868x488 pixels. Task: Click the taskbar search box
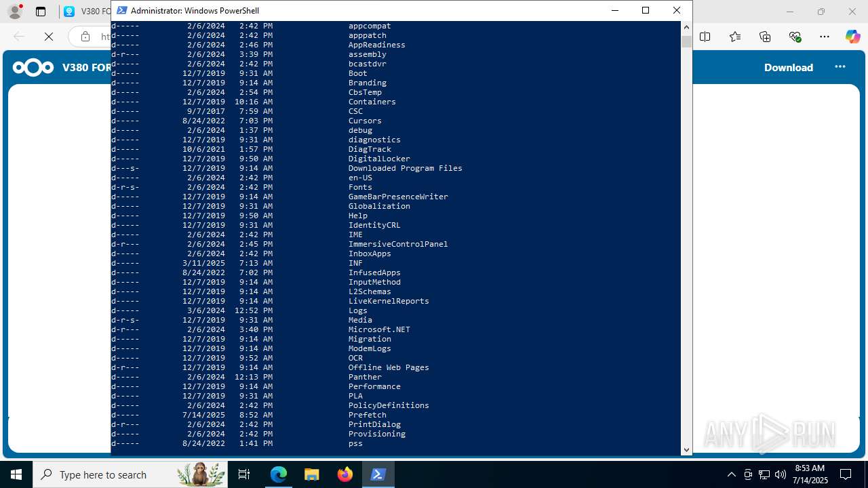[x=131, y=474]
